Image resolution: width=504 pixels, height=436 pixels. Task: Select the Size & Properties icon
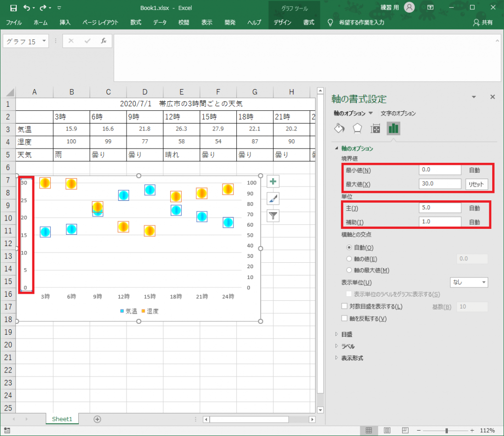[375, 128]
